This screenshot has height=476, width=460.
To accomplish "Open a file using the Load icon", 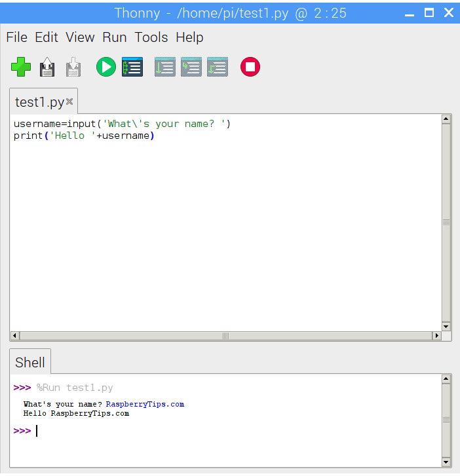I will pos(47,67).
